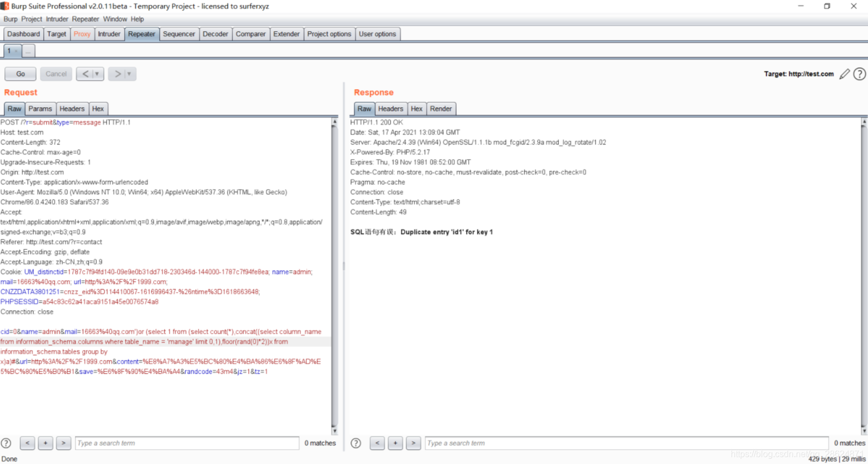Click the Cancel button
This screenshot has height=464, width=868.
56,74
